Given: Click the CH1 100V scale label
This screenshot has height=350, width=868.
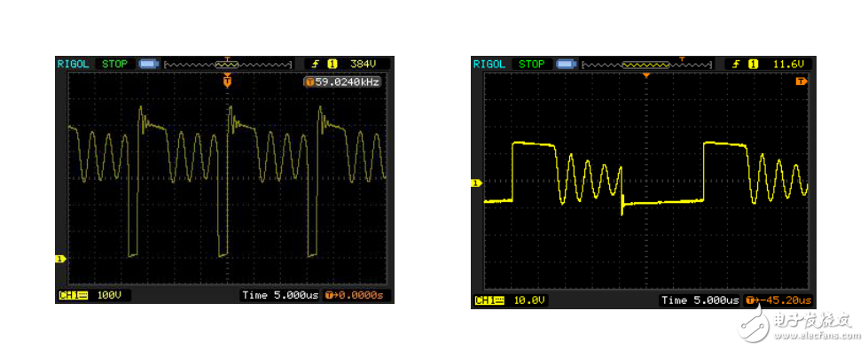Looking at the screenshot, I should 94,295.
